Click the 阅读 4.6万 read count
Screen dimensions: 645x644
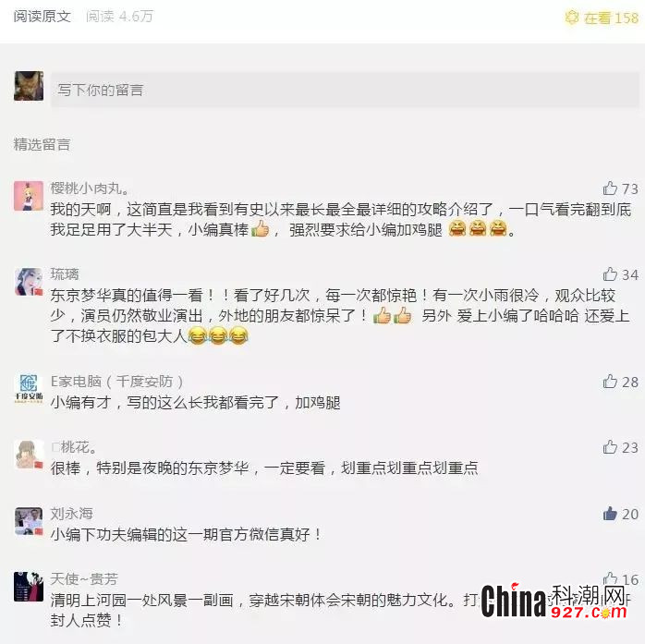click(x=120, y=17)
